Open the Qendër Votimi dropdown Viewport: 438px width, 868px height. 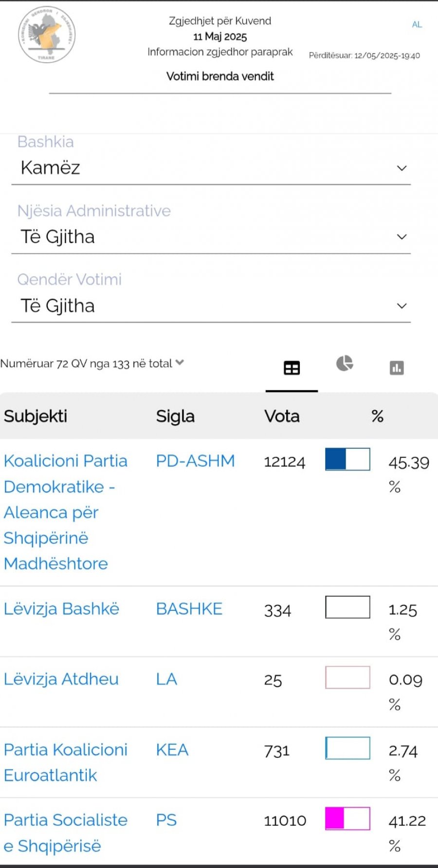[211, 306]
